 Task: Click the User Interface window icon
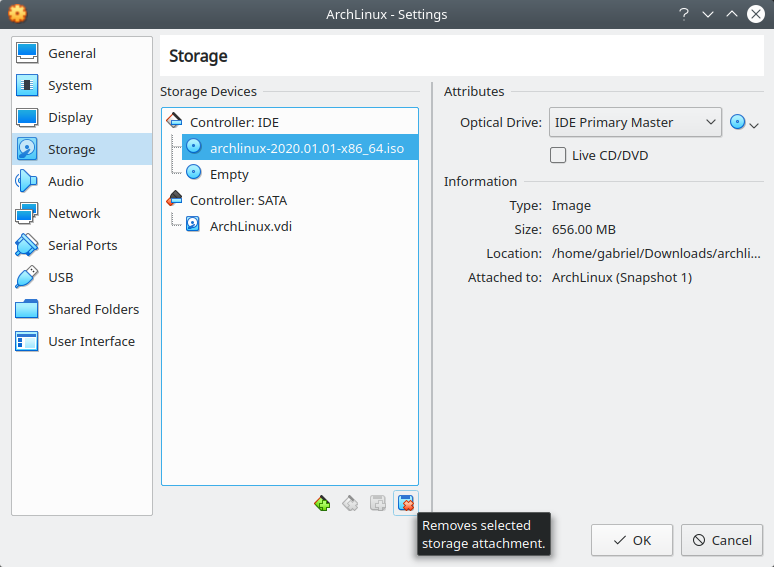pyautogui.click(x=27, y=341)
